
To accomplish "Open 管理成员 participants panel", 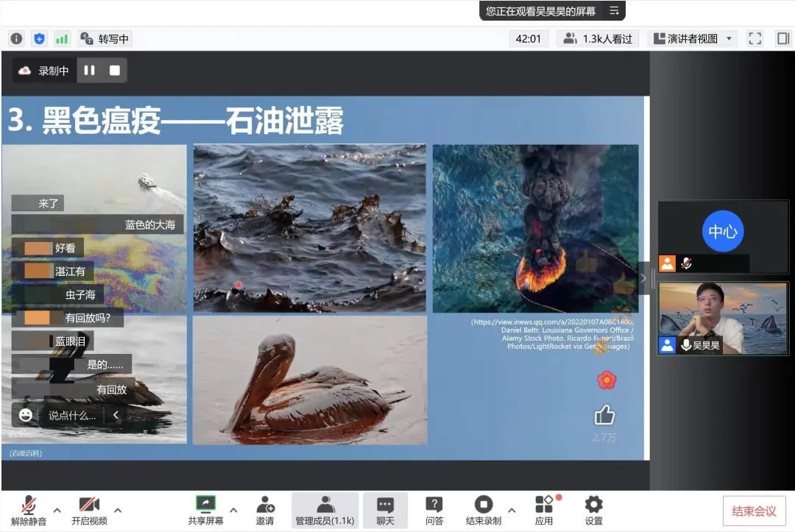I will tap(325, 510).
